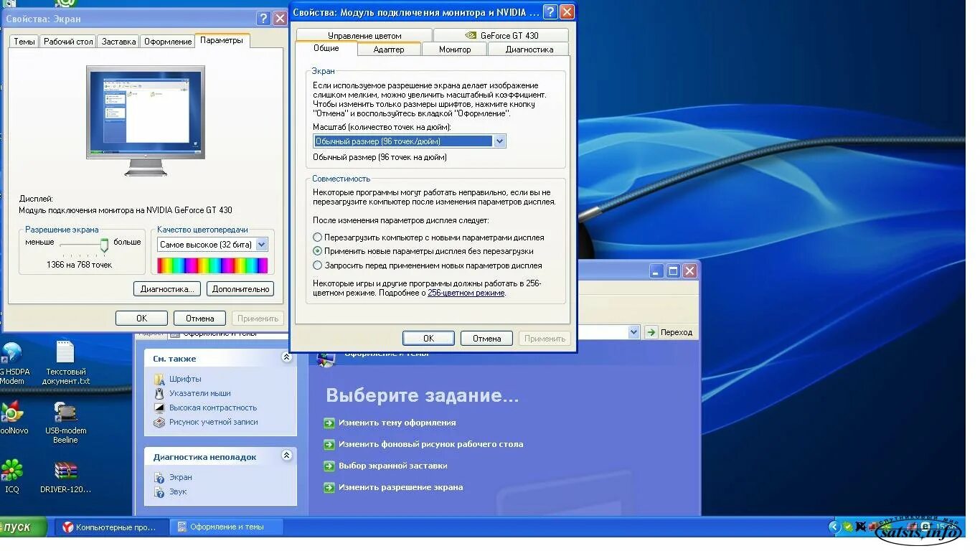Viewport: 980px width, 551px height.
Task: Click the Высокая контрастность contrast icon
Action: click(159, 408)
